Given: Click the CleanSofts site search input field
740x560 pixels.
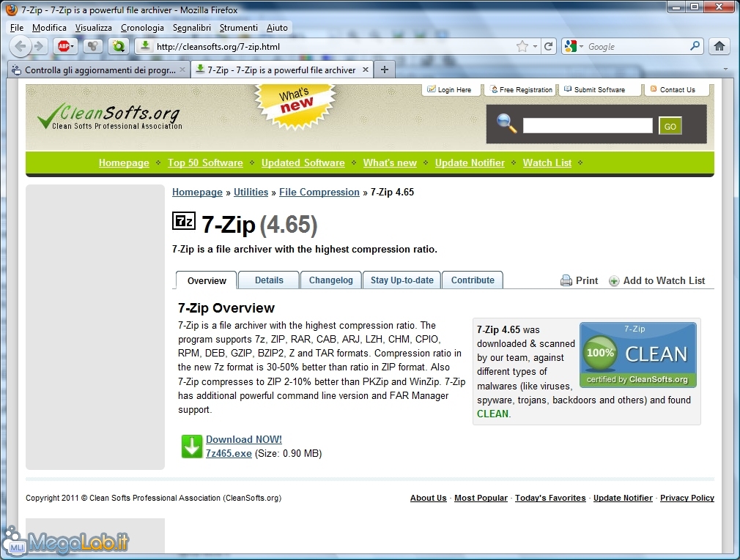Looking at the screenshot, I should [x=587, y=126].
